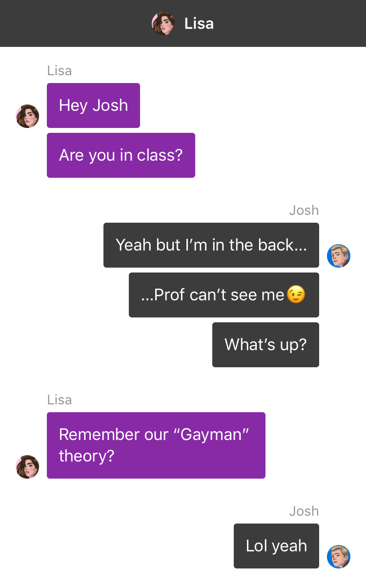Click the first "Lisa" sender name label
Image resolution: width=366 pixels, height=588 pixels.
[60, 71]
